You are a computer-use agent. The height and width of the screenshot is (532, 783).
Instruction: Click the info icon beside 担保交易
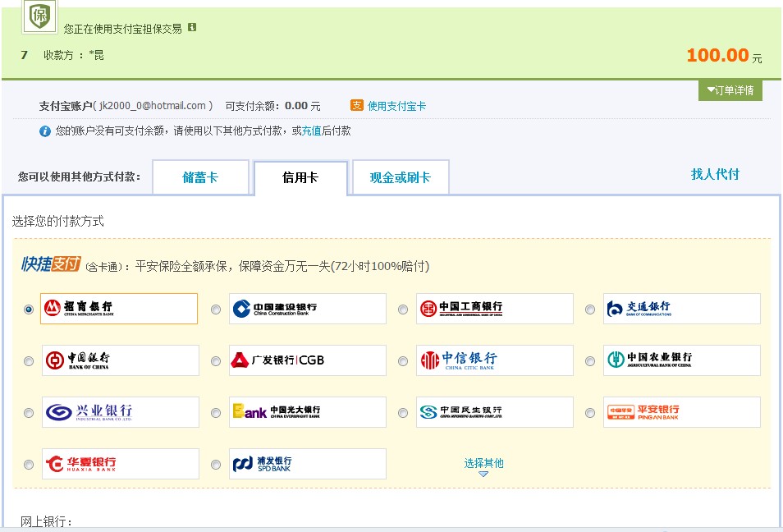(192, 27)
